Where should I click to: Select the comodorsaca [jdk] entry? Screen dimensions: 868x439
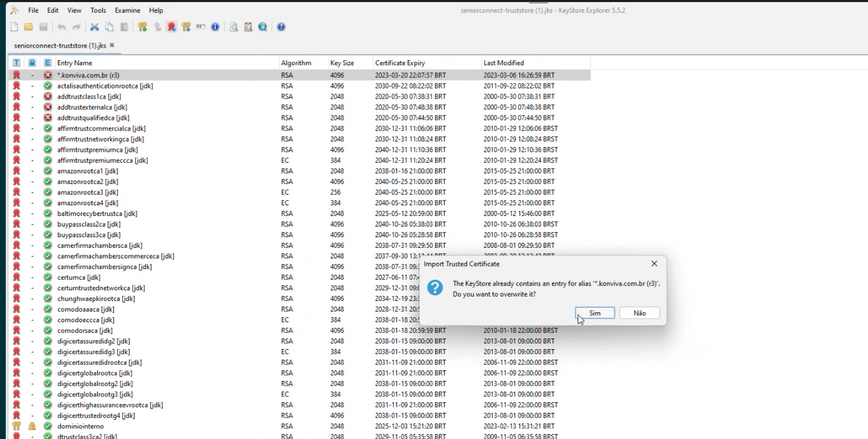click(x=85, y=330)
